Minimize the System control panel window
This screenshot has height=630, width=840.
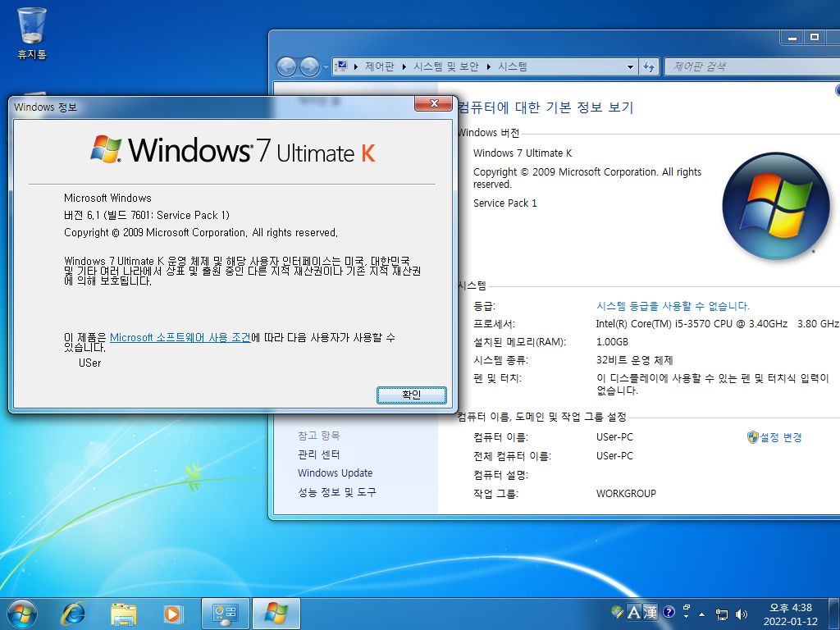click(x=793, y=38)
